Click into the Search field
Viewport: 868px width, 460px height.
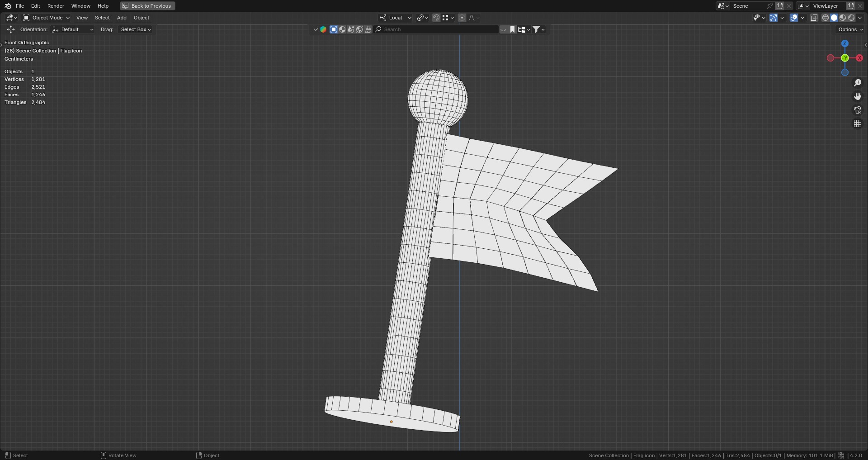point(436,29)
